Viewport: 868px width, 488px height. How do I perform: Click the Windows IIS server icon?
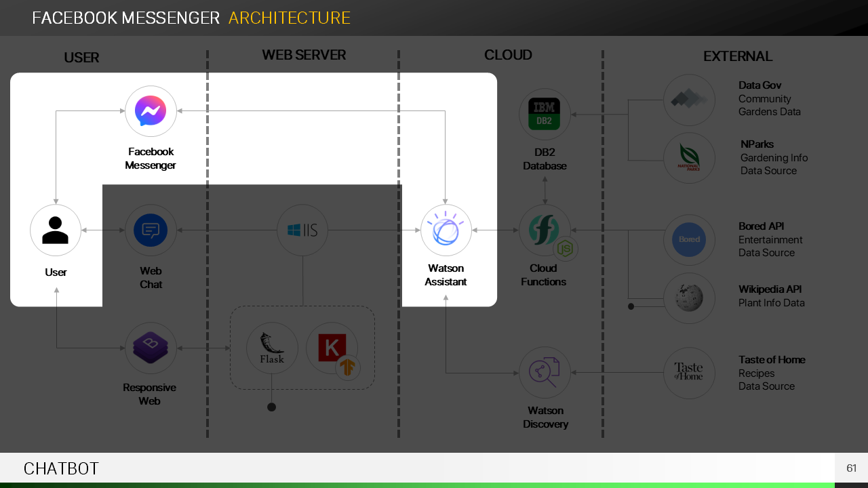click(302, 230)
